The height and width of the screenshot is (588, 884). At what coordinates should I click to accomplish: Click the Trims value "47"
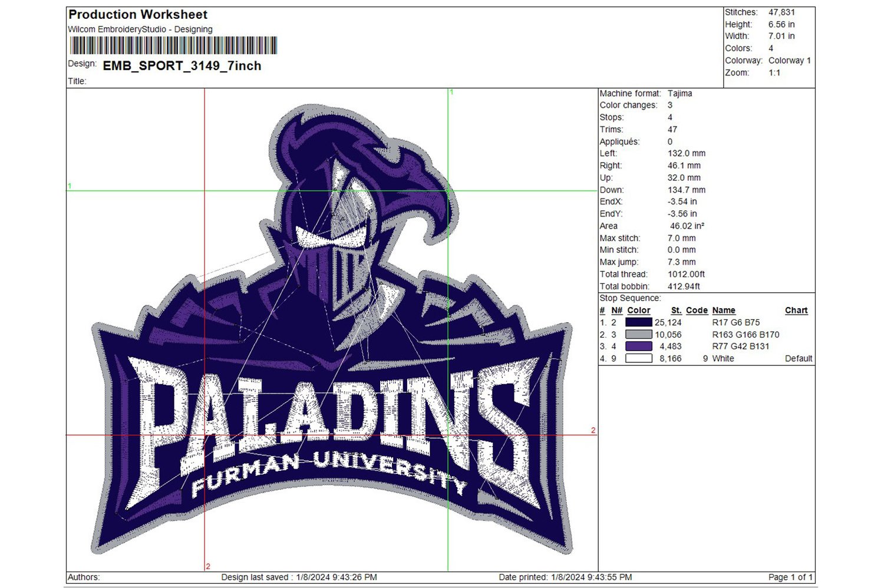coord(672,130)
